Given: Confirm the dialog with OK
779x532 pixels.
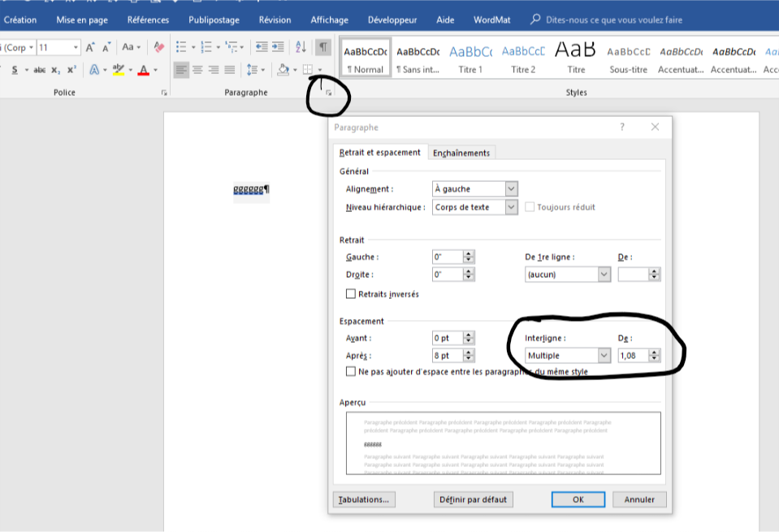Looking at the screenshot, I should click(578, 500).
